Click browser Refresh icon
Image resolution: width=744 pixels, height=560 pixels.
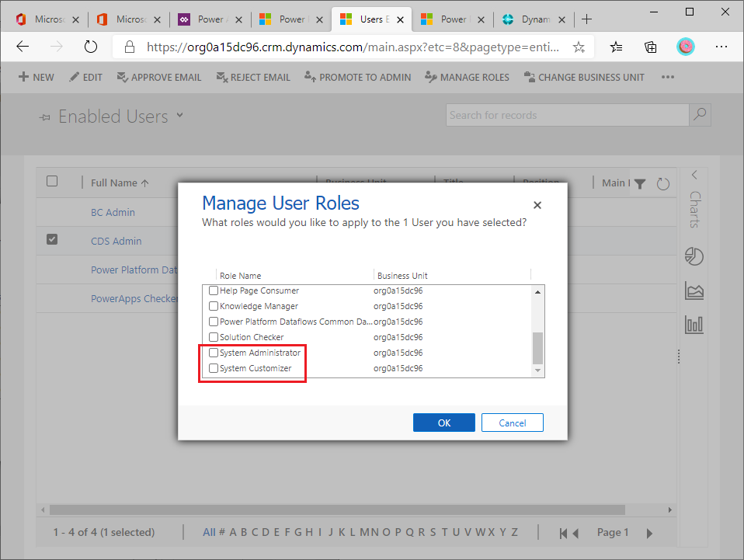[x=91, y=47]
